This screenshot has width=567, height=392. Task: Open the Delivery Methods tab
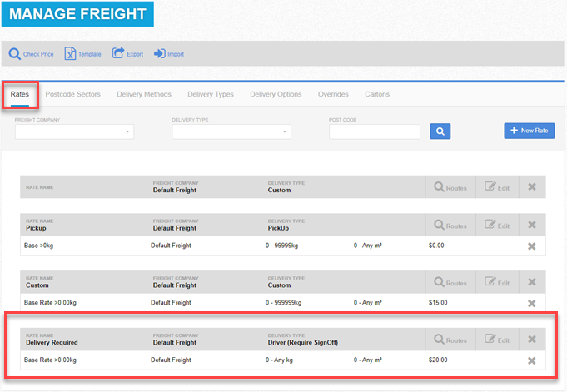pos(144,94)
